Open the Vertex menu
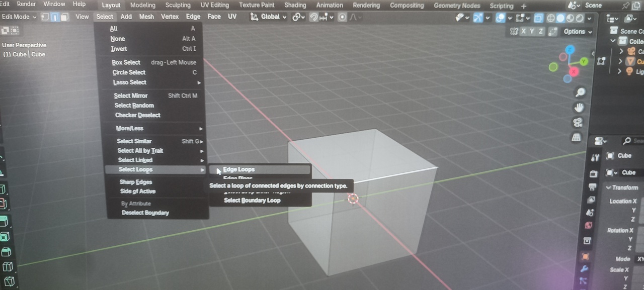The width and height of the screenshot is (644, 290). click(170, 17)
